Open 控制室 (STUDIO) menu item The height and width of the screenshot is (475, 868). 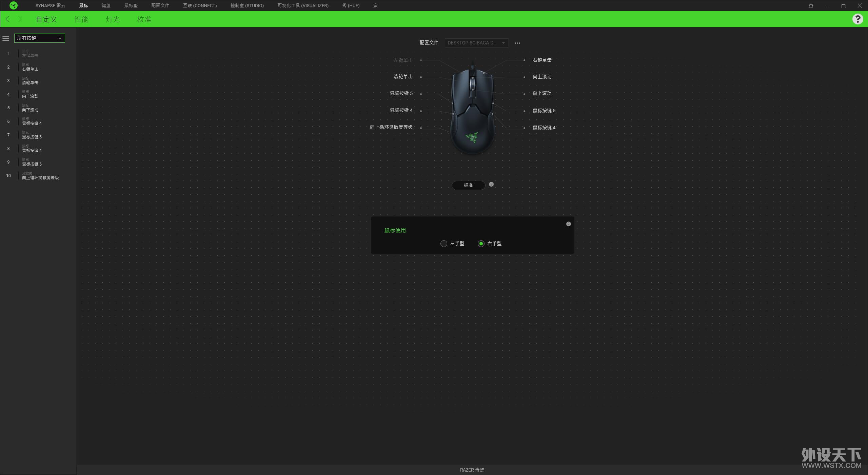pyautogui.click(x=247, y=5)
